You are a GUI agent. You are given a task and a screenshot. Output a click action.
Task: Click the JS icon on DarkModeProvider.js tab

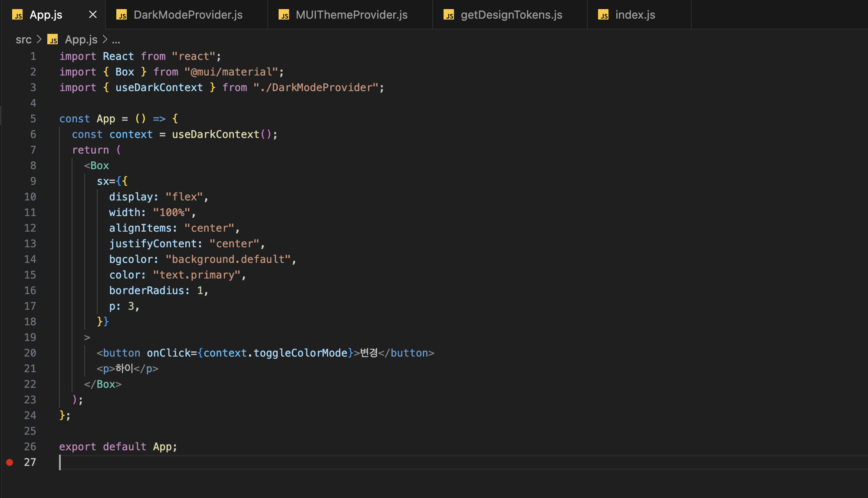(122, 15)
